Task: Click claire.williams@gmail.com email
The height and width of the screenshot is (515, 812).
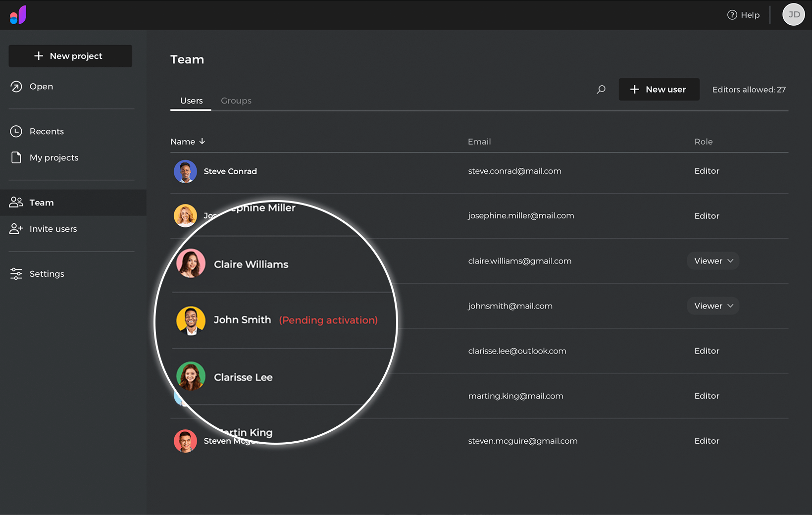Action: pyautogui.click(x=520, y=261)
